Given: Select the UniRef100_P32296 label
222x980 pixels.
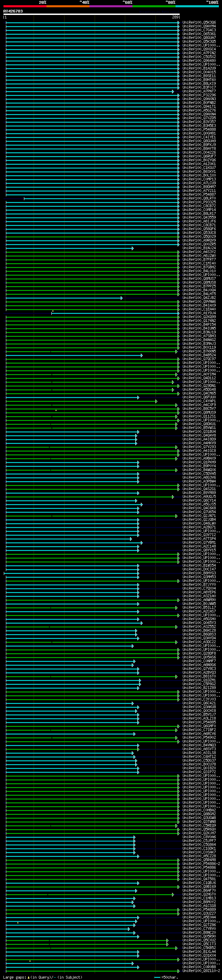Looking at the screenshot, I should [x=199, y=95].
